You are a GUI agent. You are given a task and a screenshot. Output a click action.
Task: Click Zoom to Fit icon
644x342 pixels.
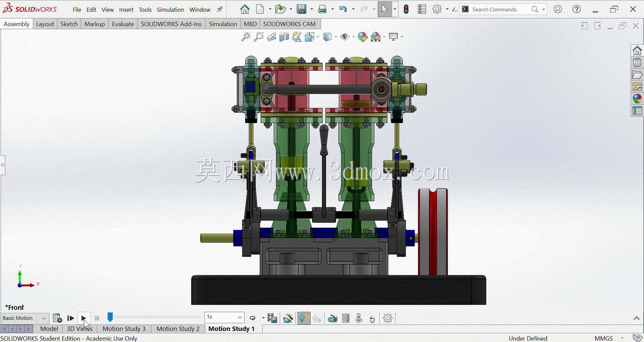pyautogui.click(x=246, y=37)
